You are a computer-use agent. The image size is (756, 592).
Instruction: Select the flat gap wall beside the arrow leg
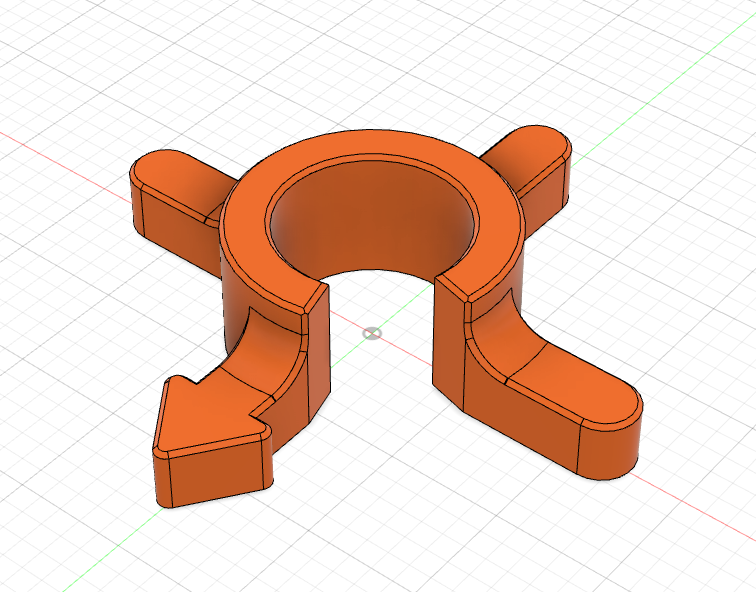[319, 352]
